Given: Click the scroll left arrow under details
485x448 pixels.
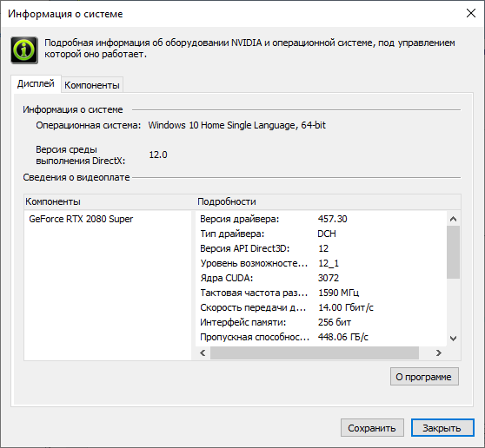Looking at the screenshot, I should [203, 352].
